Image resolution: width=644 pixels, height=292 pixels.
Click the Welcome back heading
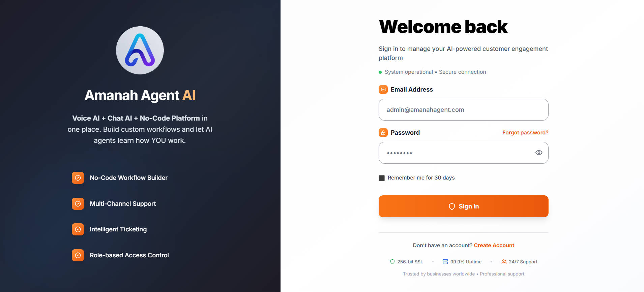tap(443, 27)
